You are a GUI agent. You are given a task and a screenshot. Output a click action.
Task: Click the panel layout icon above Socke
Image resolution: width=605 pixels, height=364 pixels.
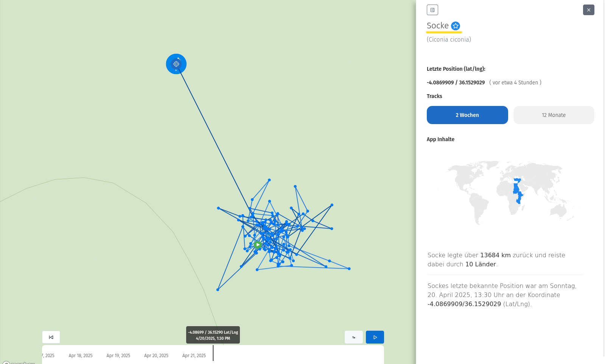(432, 10)
